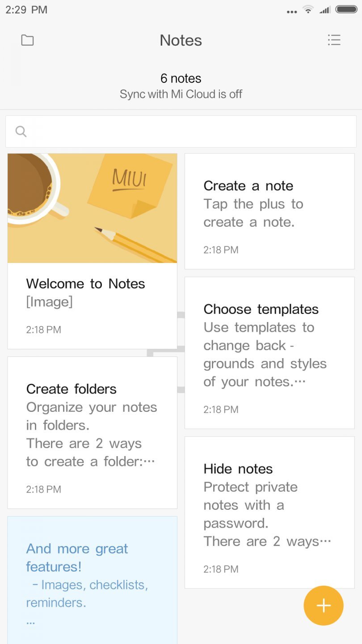The height and width of the screenshot is (644, 362).
Task: Open the "Hide notes" note
Action: 269,513
